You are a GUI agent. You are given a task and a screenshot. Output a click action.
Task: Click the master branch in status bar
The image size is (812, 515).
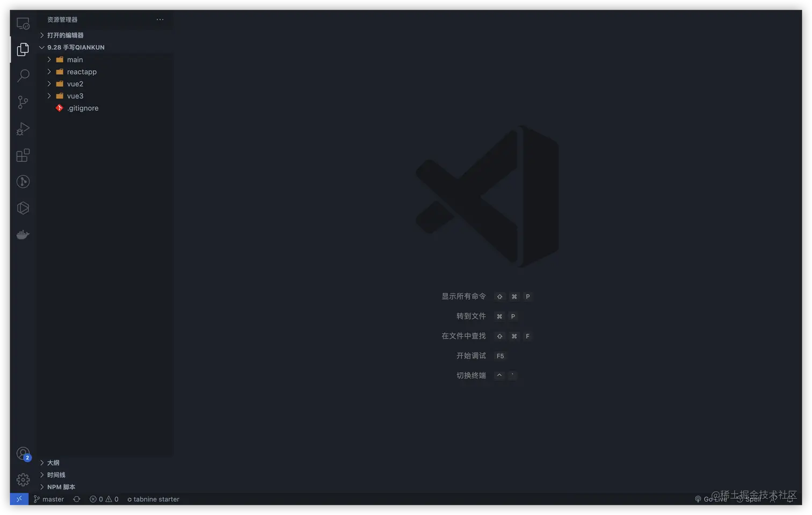pos(49,499)
